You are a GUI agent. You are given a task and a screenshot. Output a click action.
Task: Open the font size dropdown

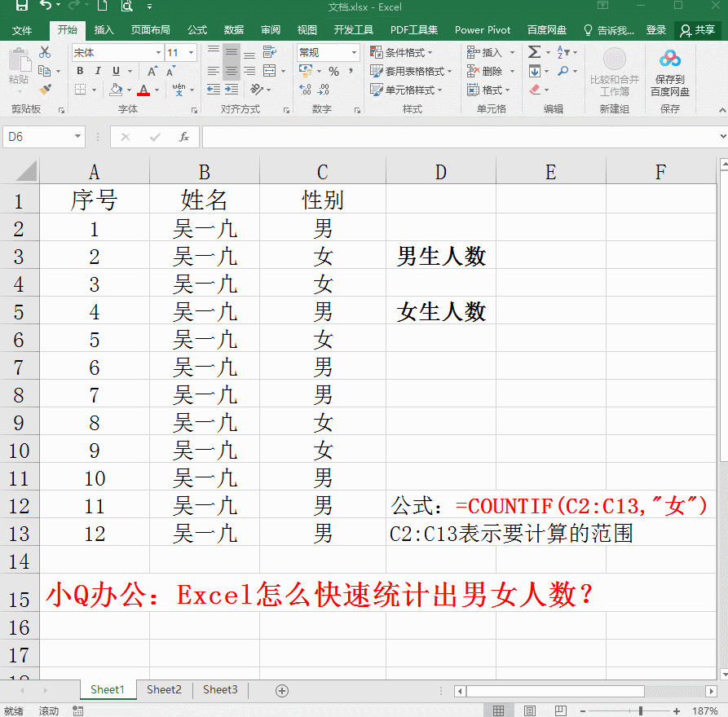[x=188, y=52]
